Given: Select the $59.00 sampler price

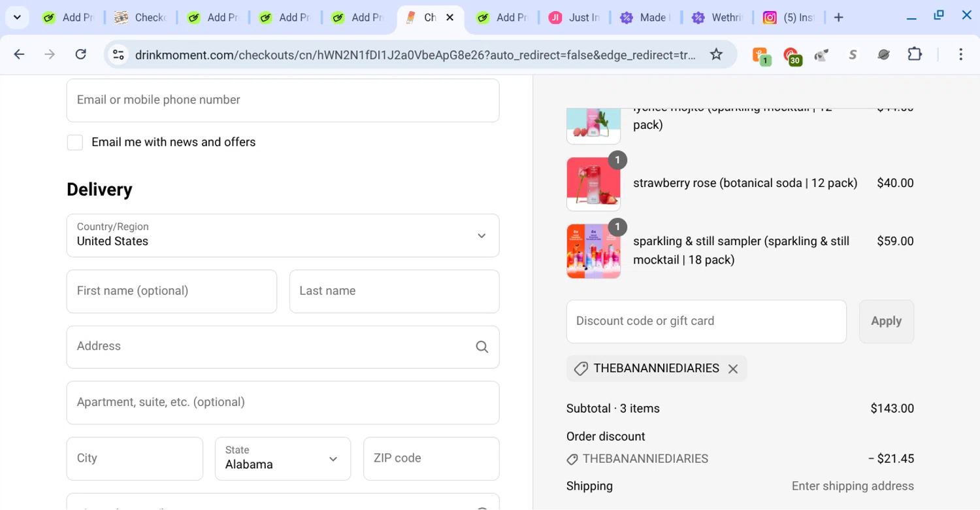Looking at the screenshot, I should 895,241.
